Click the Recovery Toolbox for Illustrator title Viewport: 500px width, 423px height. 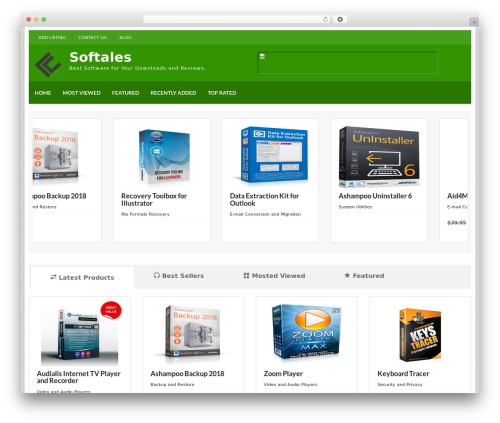click(154, 200)
